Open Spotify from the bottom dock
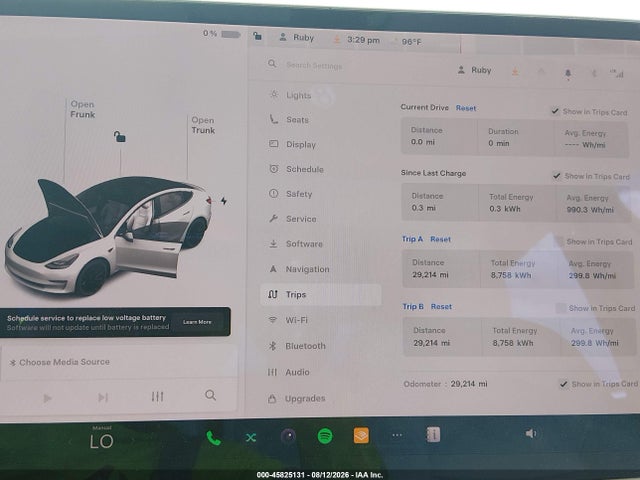 325,436
